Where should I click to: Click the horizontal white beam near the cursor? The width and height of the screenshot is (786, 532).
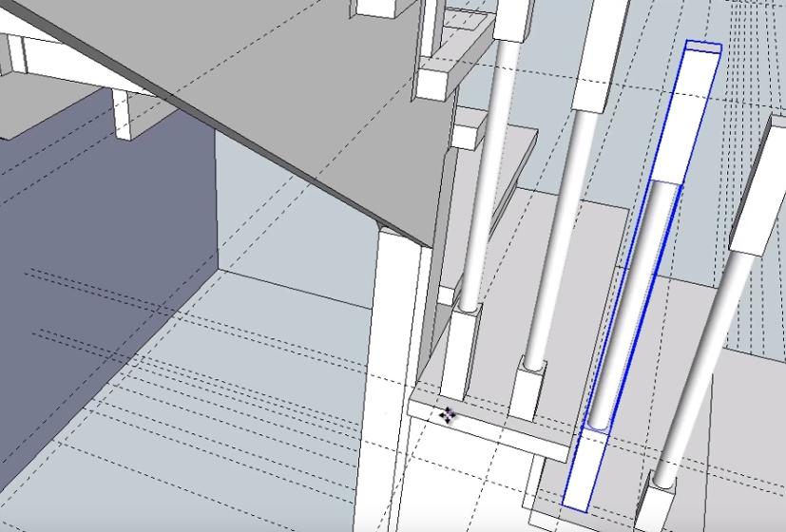pyautogui.click(x=494, y=427)
